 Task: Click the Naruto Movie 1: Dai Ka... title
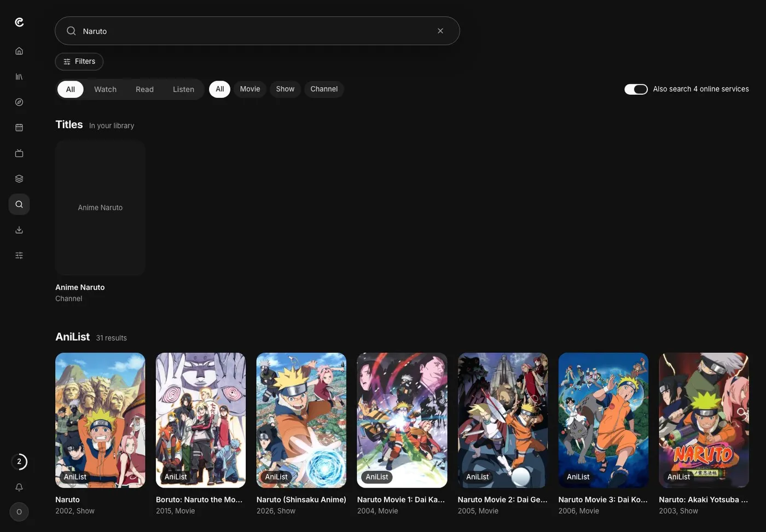401,500
